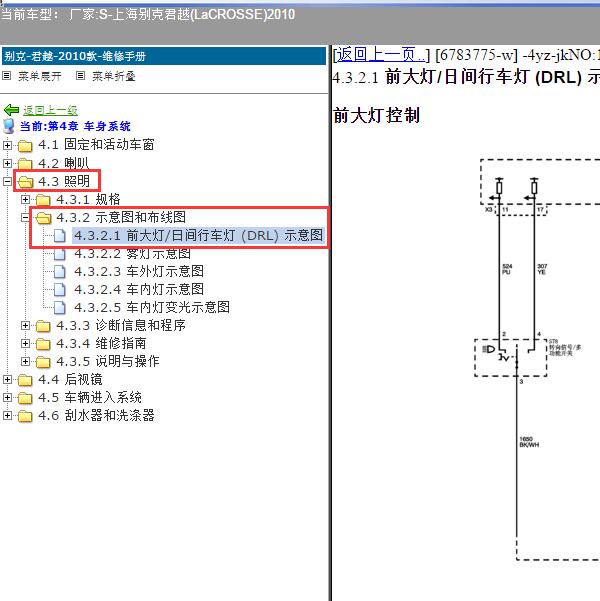Viewport: 600px width, 601px height.
Task: Click the vertical pane divider bar
Action: point(330,323)
